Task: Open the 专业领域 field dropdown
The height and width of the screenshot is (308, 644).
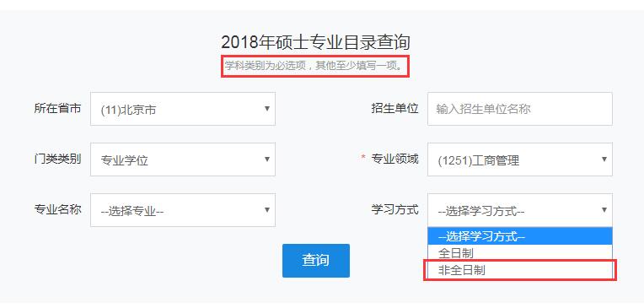Action: [x=520, y=159]
